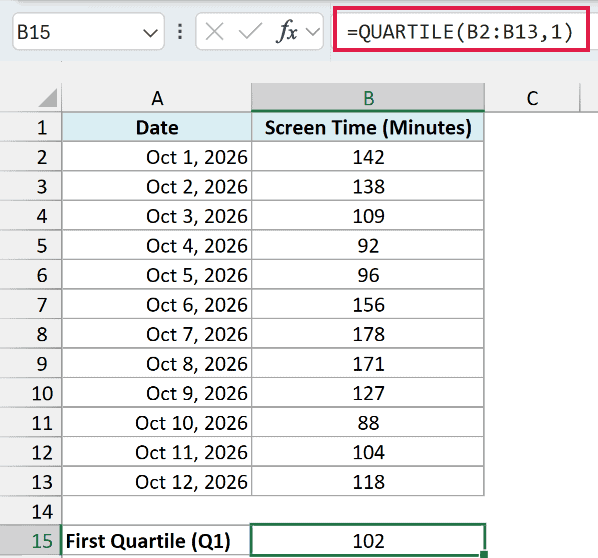
Task: Click the First Quartile (Q1) label cell
Action: 156,540
